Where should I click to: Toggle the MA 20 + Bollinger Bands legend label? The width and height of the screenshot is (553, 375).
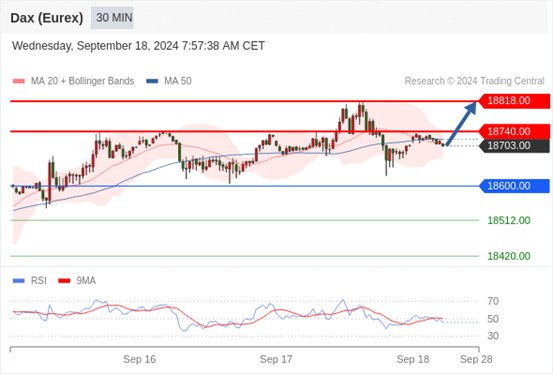(83, 81)
